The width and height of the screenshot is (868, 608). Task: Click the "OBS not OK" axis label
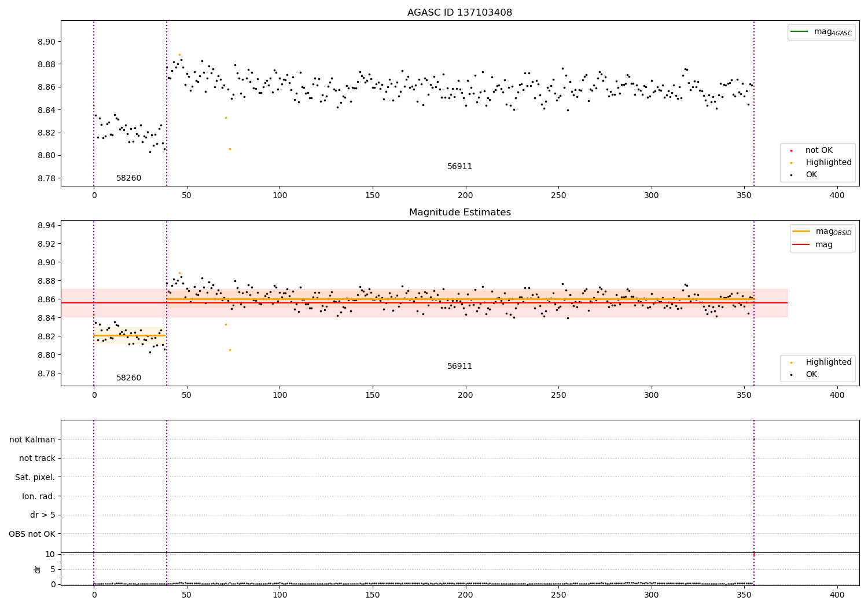32,534
